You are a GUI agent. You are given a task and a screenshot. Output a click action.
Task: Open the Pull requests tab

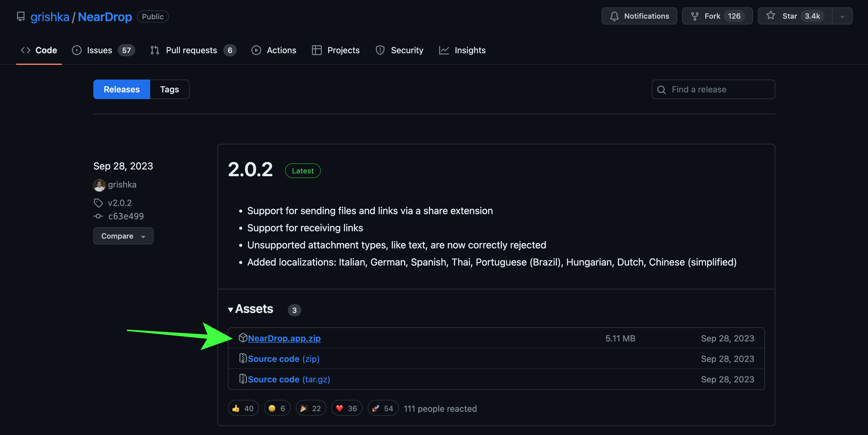coord(193,50)
